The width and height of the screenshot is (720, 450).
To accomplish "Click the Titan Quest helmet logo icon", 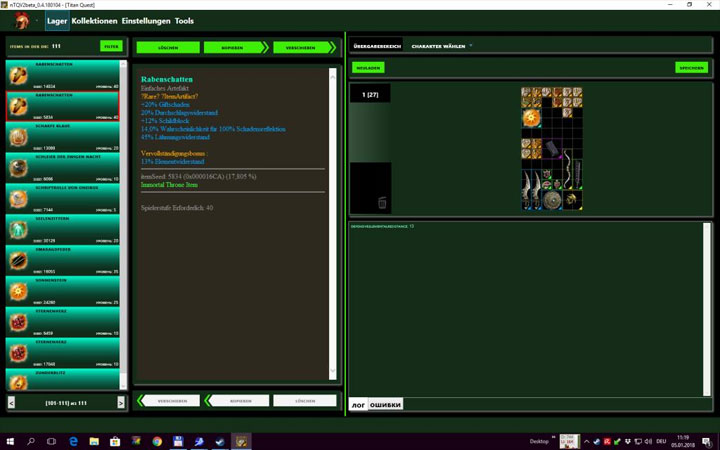I will click(19, 20).
